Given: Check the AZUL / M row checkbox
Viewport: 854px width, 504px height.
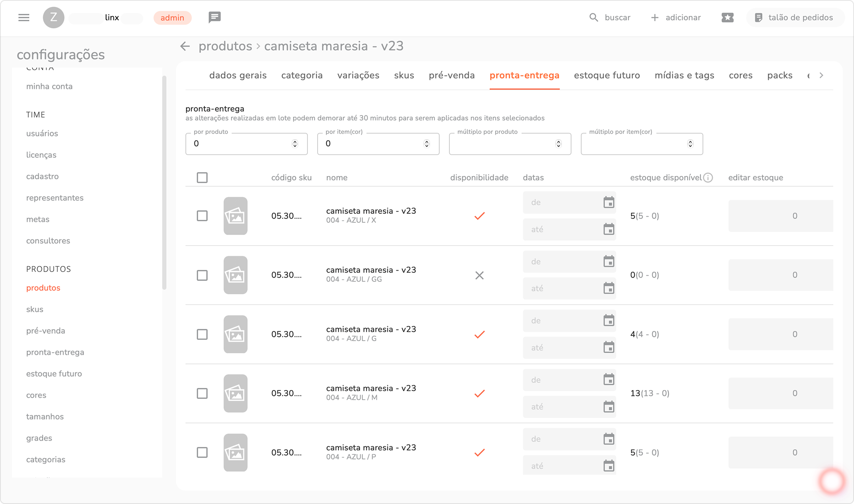Looking at the screenshot, I should pos(202,393).
